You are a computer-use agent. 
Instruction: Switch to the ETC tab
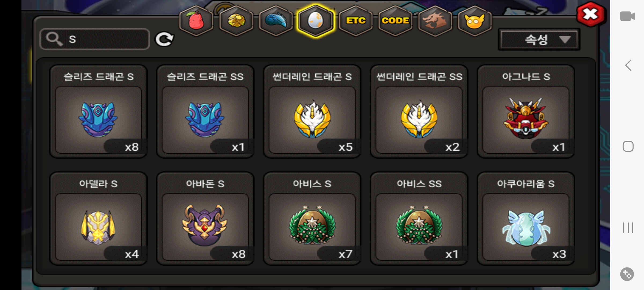click(356, 21)
